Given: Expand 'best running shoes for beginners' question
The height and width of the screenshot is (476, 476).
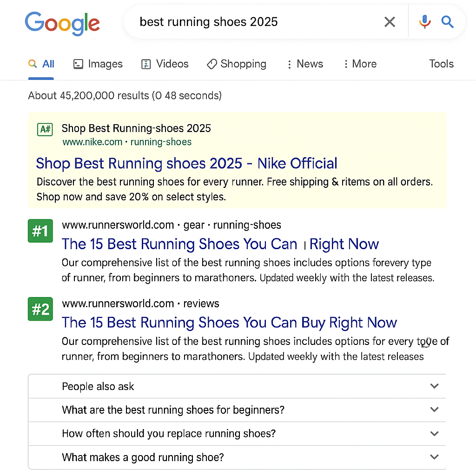Looking at the screenshot, I should coord(237,410).
